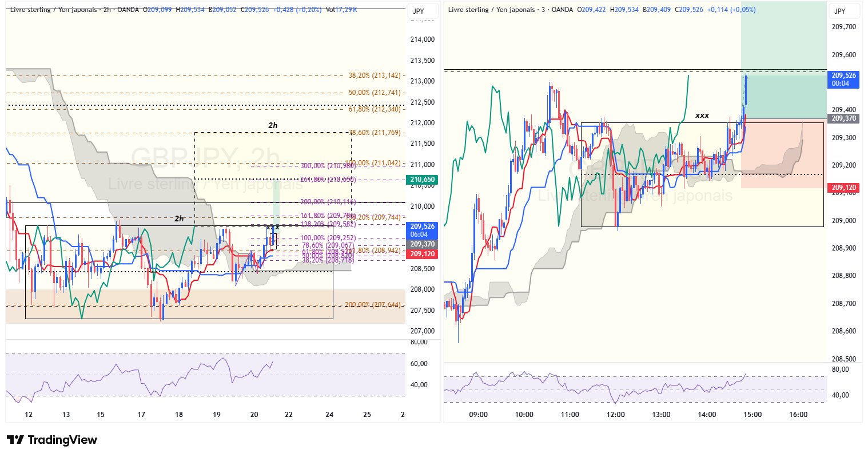Click the green profit zone of the 3-minute long position

point(784,60)
